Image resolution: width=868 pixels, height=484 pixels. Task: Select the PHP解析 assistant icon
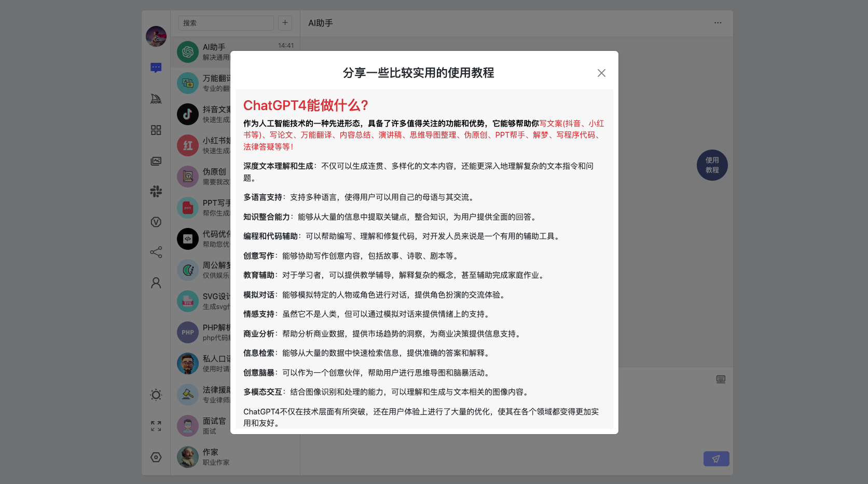(188, 332)
